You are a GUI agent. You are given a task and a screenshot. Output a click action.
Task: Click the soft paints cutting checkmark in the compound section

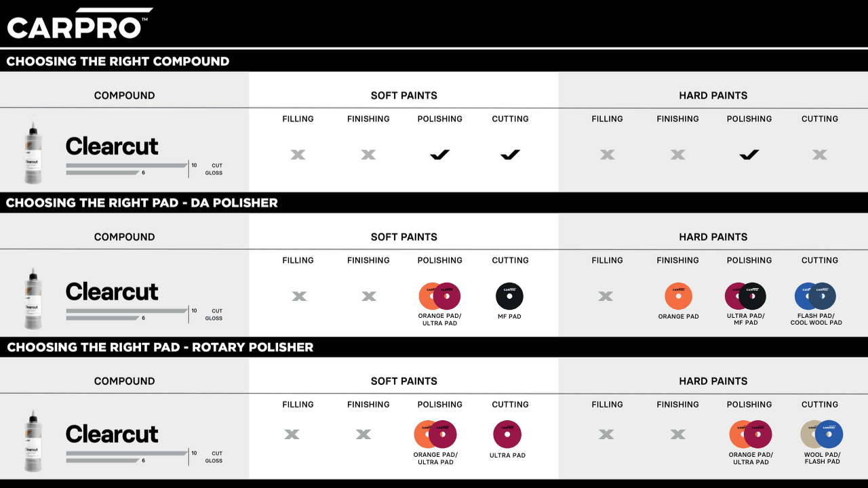[510, 155]
